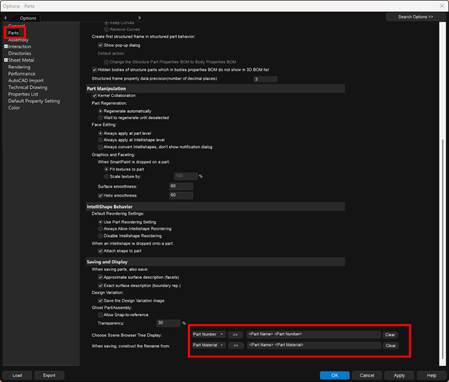
Task: Choose Always apply at part level
Action: coord(100,133)
